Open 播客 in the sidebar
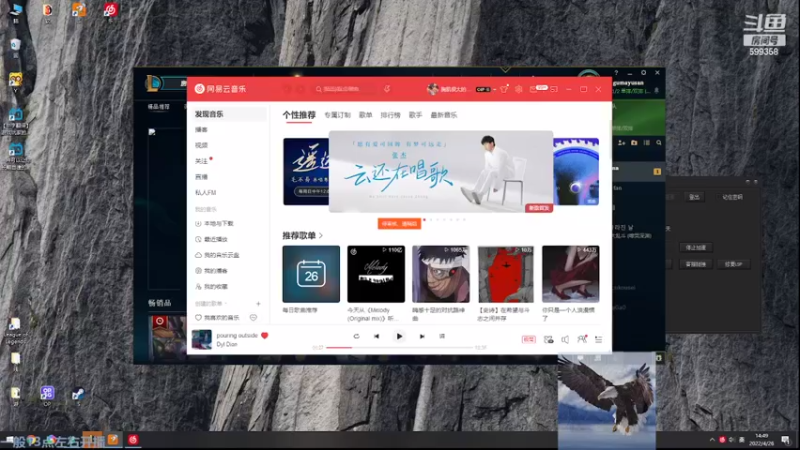The width and height of the screenshot is (800, 450). click(x=202, y=130)
